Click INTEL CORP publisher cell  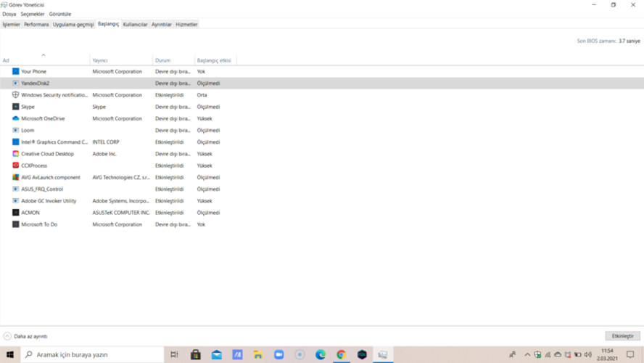tap(106, 142)
